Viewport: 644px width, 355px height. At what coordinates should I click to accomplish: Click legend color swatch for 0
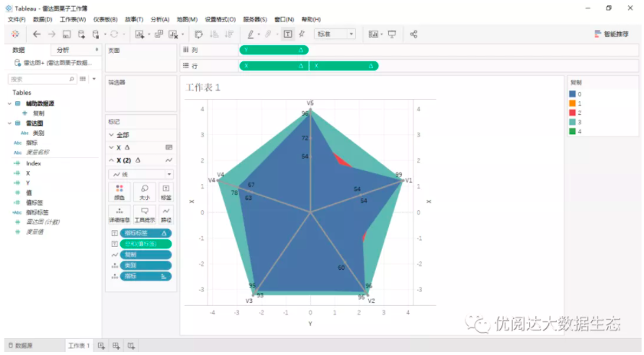coord(572,94)
